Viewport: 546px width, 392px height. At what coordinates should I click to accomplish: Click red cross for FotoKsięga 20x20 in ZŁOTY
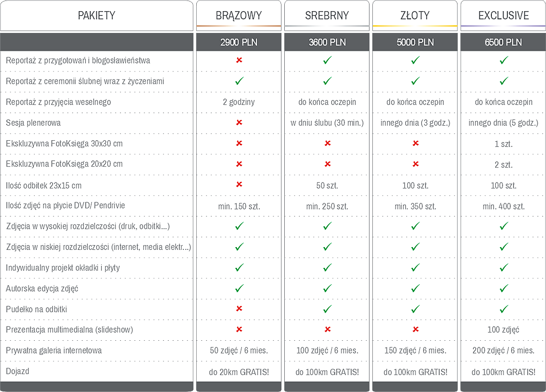coord(416,164)
